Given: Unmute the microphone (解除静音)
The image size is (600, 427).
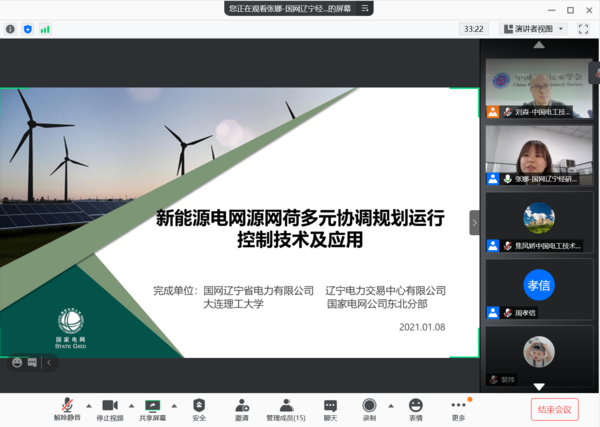Looking at the screenshot, I should pyautogui.click(x=66, y=406).
